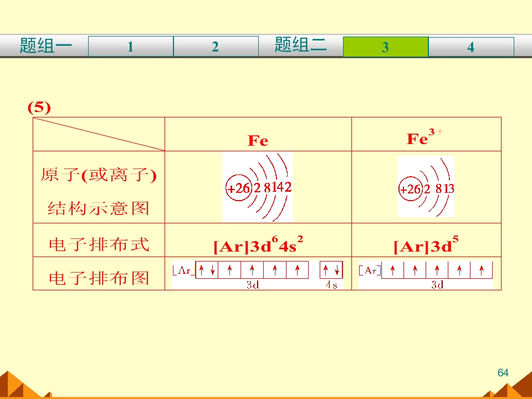The width and height of the screenshot is (532, 399).
Task: Click the Fe atom structure diagram
Action: pyautogui.click(x=258, y=187)
